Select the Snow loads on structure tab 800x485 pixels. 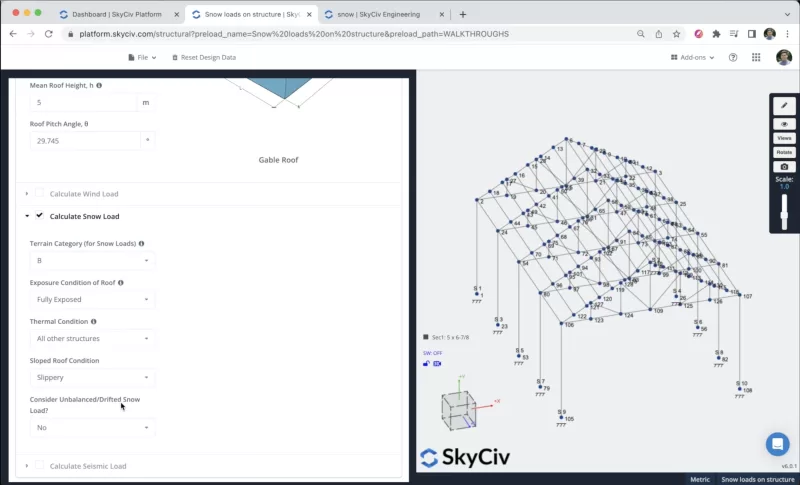[x=252, y=14]
